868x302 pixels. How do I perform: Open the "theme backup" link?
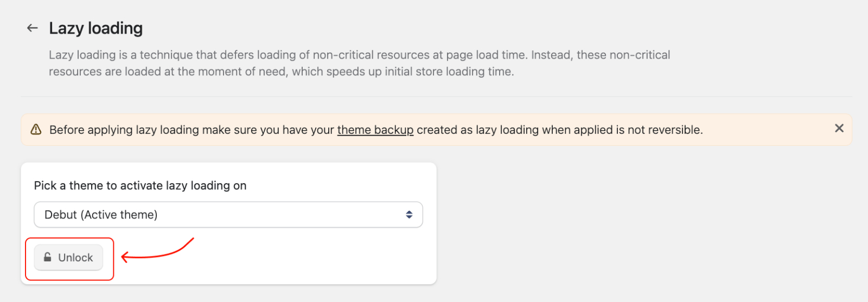click(375, 130)
